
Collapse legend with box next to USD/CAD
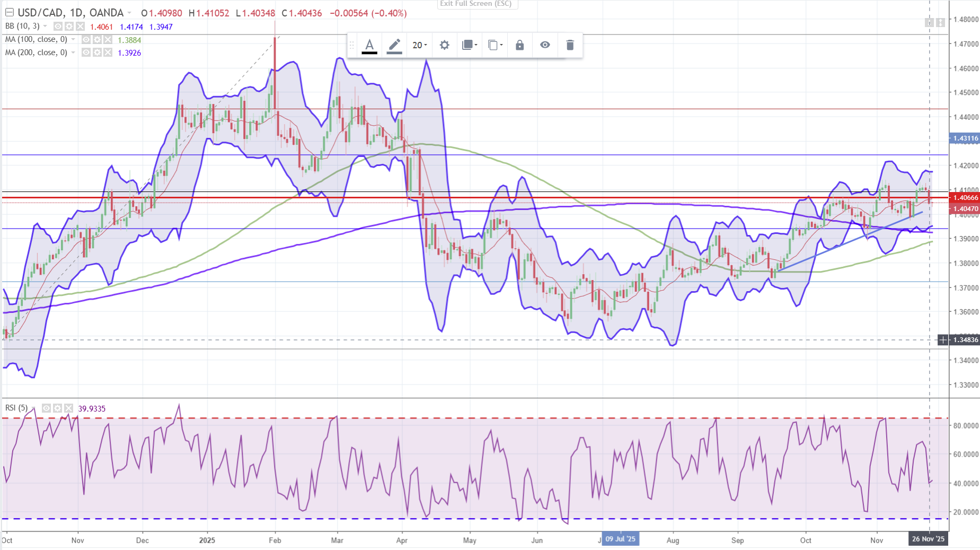(9, 13)
